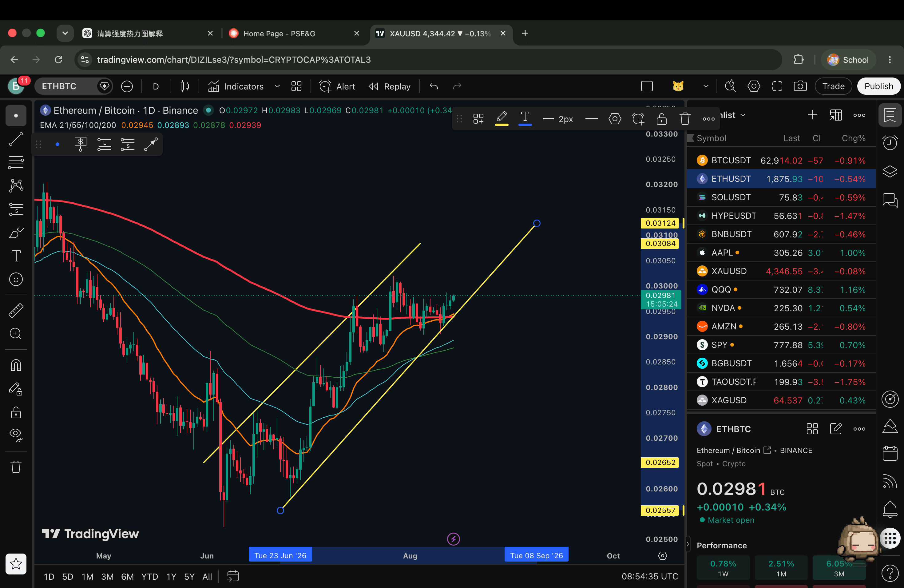Change text color blue T swatch
Screen dimensions: 904x588
[x=525, y=118]
